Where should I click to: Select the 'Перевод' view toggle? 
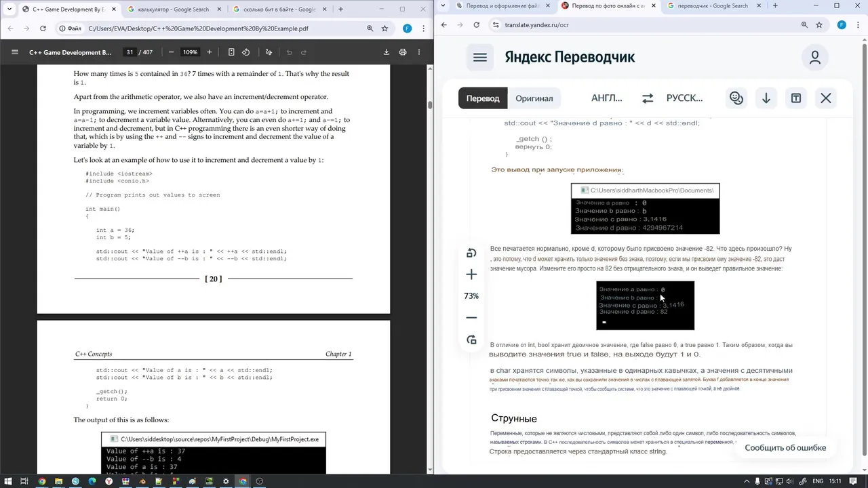point(483,98)
